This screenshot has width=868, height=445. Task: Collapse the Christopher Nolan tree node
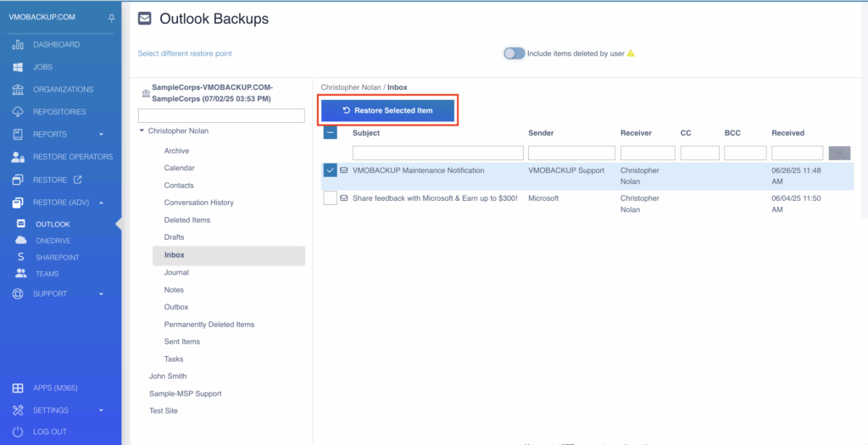click(142, 131)
